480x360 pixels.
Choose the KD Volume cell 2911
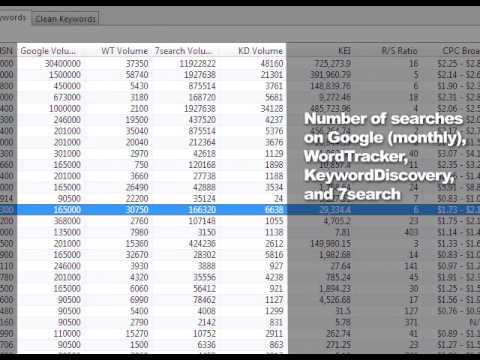click(274, 334)
